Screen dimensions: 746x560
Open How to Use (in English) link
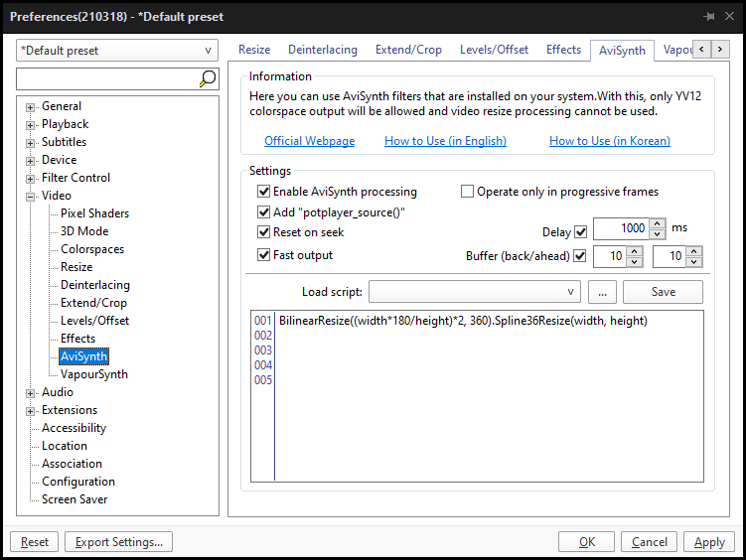[x=445, y=141]
